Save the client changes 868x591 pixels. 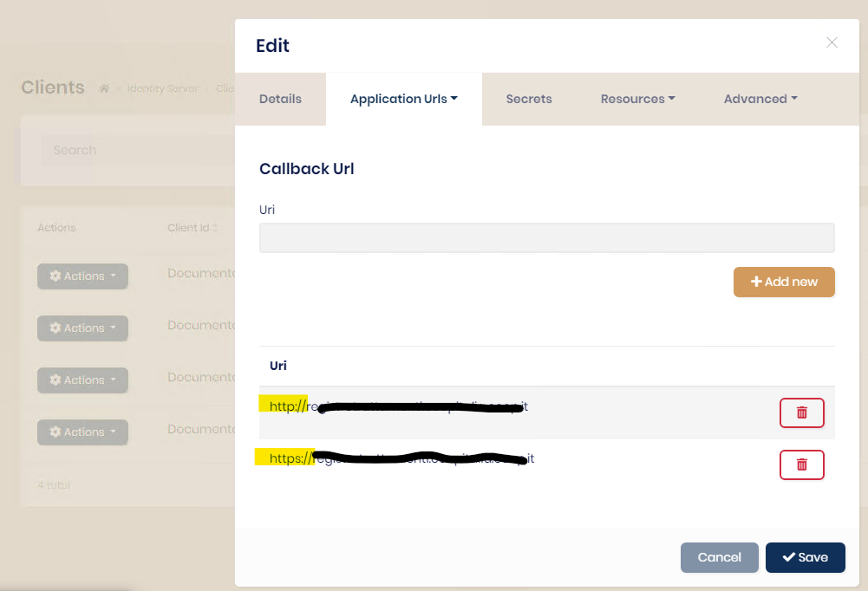(x=805, y=557)
